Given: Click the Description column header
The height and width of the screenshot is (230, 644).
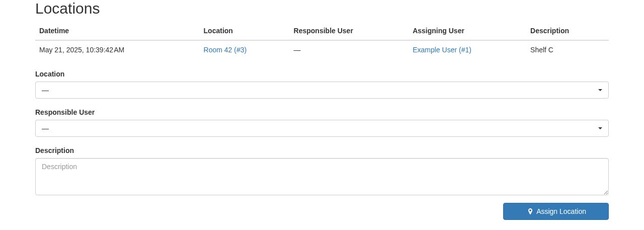Looking at the screenshot, I should pyautogui.click(x=549, y=31).
